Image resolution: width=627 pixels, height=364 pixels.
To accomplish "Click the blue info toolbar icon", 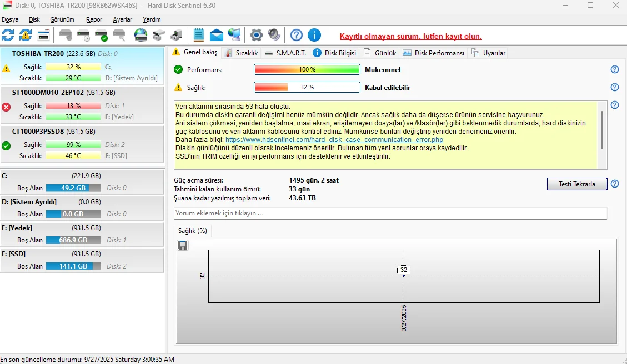I will pyautogui.click(x=314, y=35).
